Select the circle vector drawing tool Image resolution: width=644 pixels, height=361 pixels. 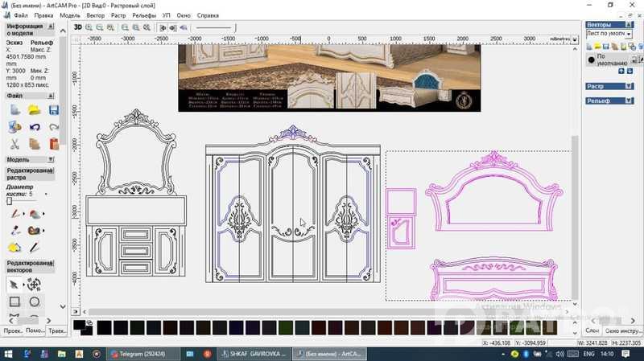tap(35, 302)
